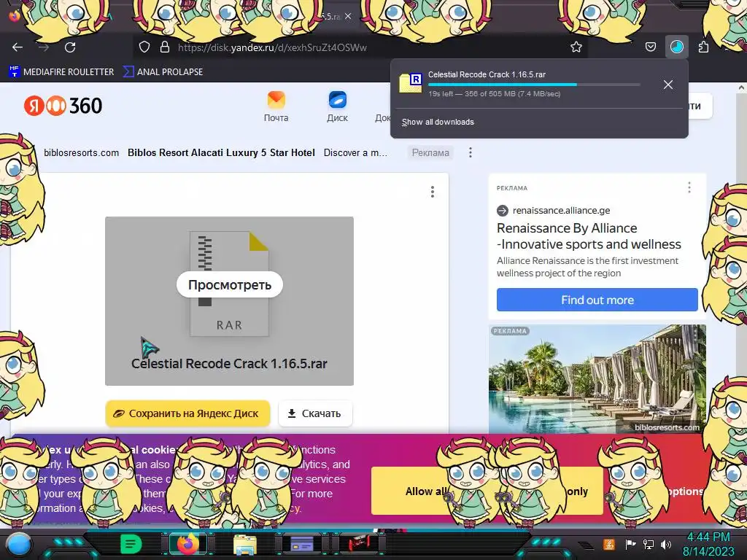The width and height of the screenshot is (747, 560).
Task: Click the network tray icon
Action: tap(649, 544)
